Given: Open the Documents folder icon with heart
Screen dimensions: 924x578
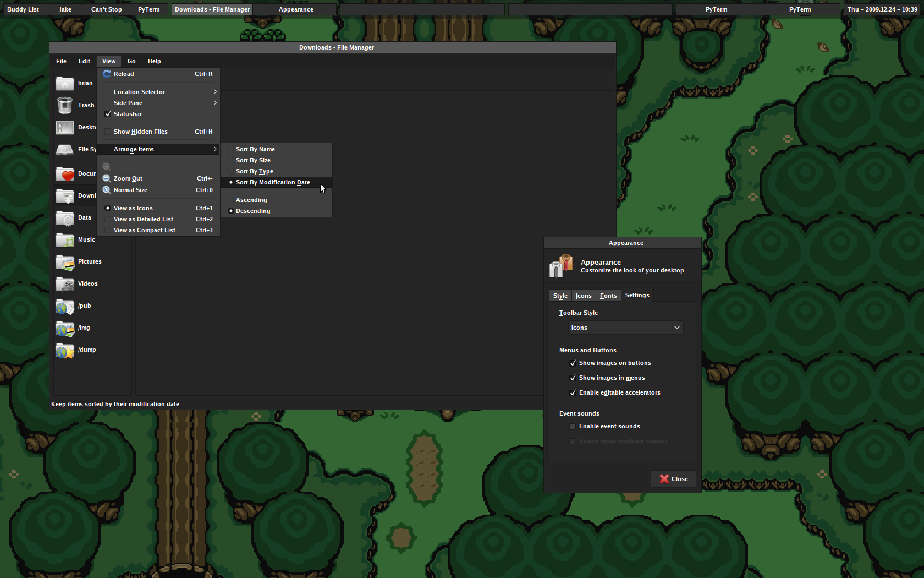Looking at the screenshot, I should click(x=65, y=174).
